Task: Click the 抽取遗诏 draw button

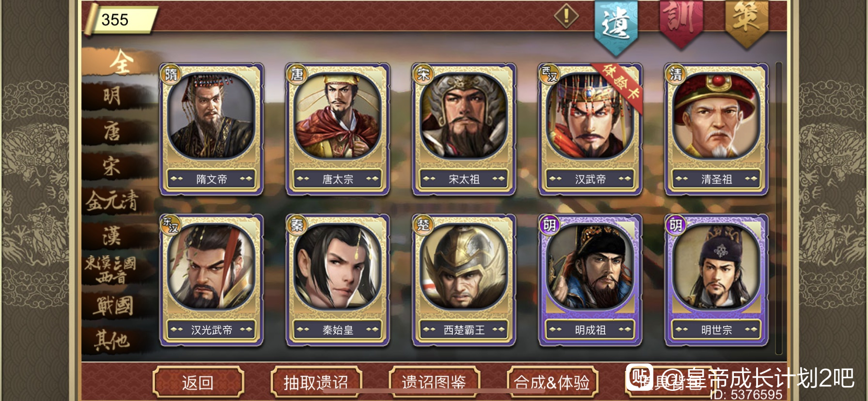Action: 316,382
